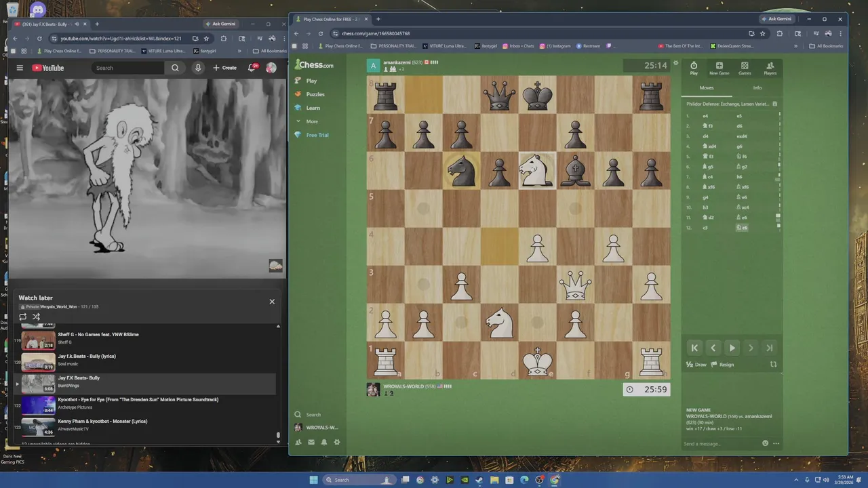The height and width of the screenshot is (488, 868).
Task: Click the Resign button
Action: click(723, 365)
